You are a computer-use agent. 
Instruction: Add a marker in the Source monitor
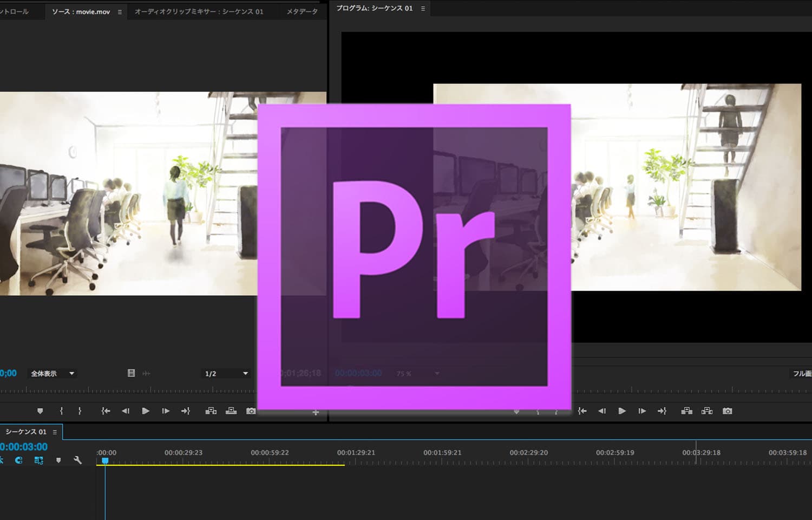click(x=40, y=411)
